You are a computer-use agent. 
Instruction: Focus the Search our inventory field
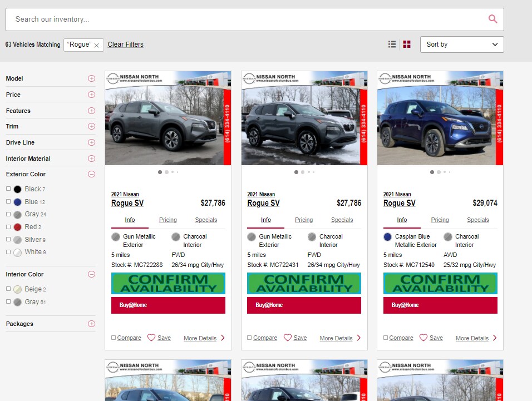click(254, 19)
